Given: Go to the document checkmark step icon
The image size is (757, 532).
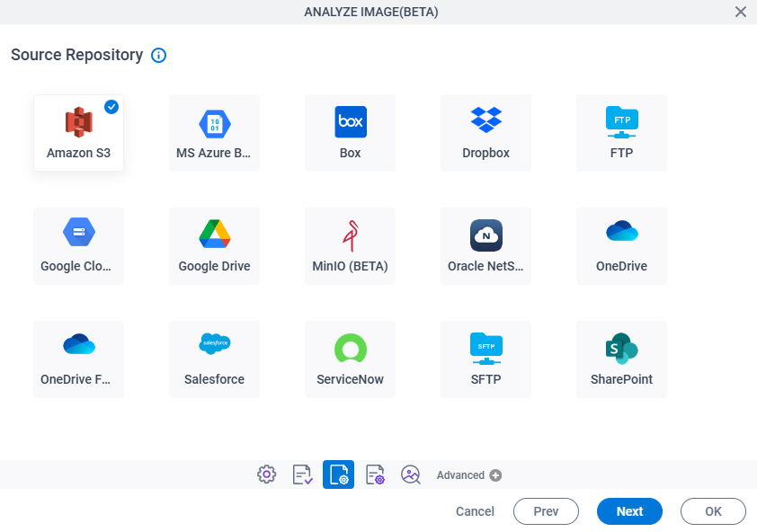Looking at the screenshot, I should point(303,474).
